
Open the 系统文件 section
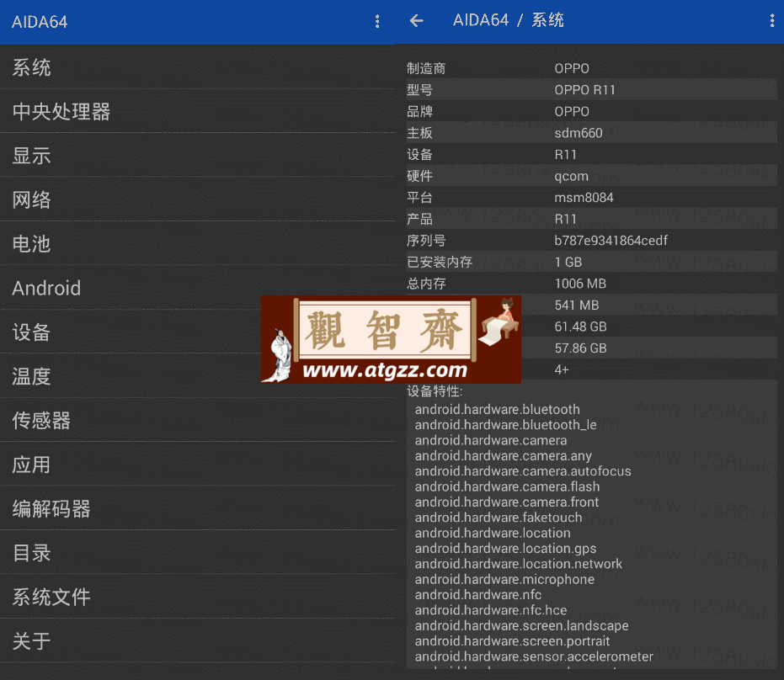(x=198, y=597)
